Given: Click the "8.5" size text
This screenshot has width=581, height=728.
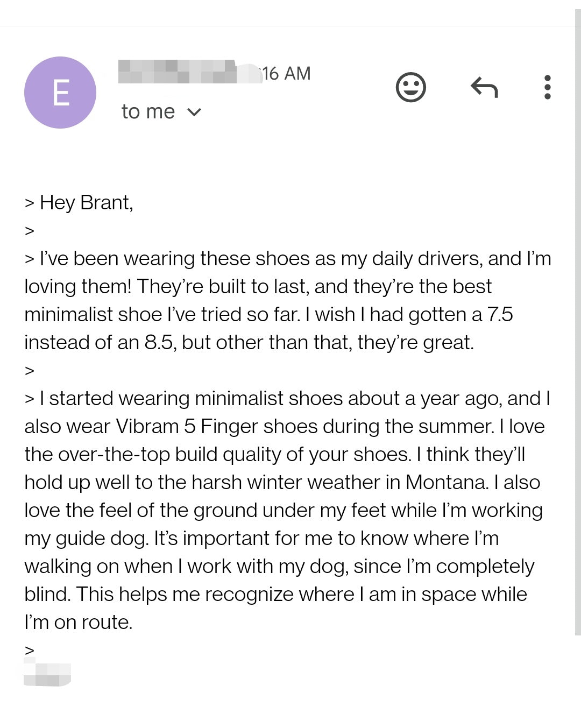Looking at the screenshot, I should coord(160,342).
